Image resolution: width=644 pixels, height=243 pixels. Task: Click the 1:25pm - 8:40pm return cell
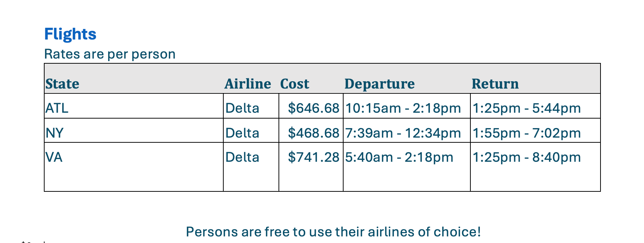tap(527, 157)
